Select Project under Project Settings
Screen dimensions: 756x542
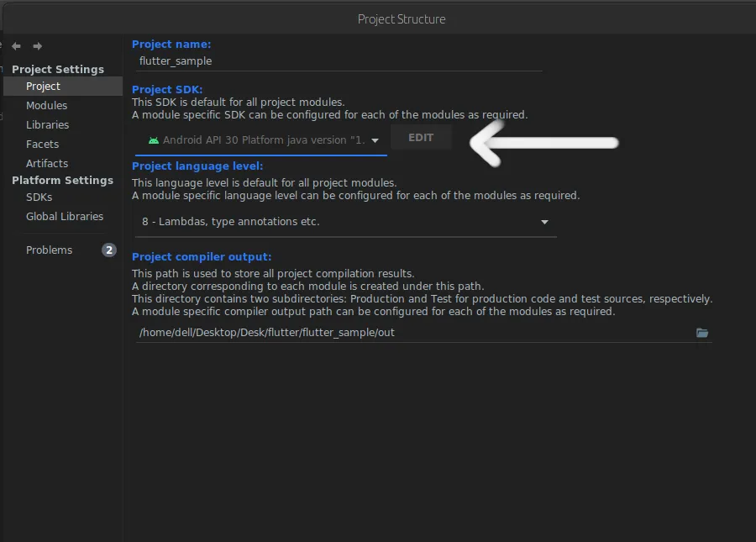coord(63,87)
